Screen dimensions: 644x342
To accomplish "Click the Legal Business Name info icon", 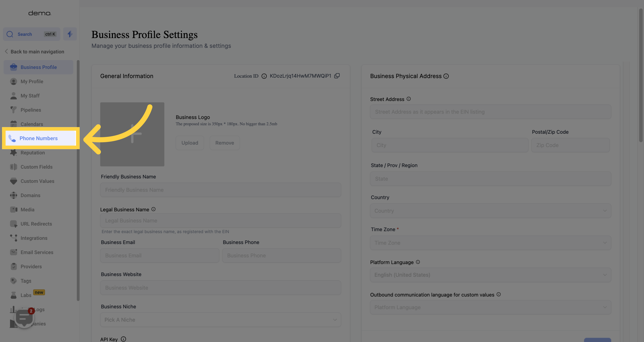I will point(153,209).
